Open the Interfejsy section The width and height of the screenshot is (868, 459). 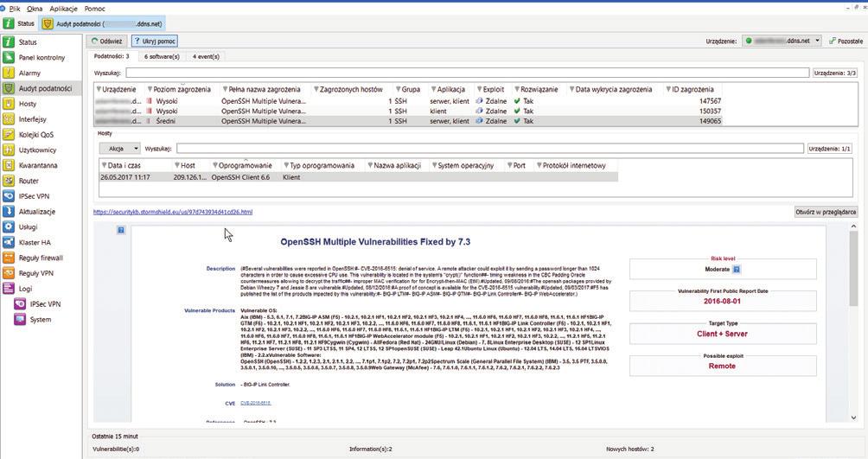click(33, 119)
